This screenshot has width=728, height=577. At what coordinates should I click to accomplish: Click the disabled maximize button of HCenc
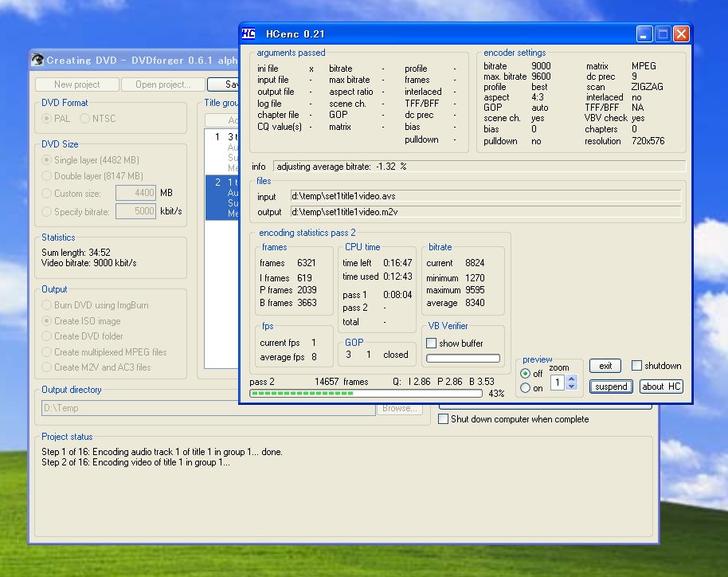663,34
